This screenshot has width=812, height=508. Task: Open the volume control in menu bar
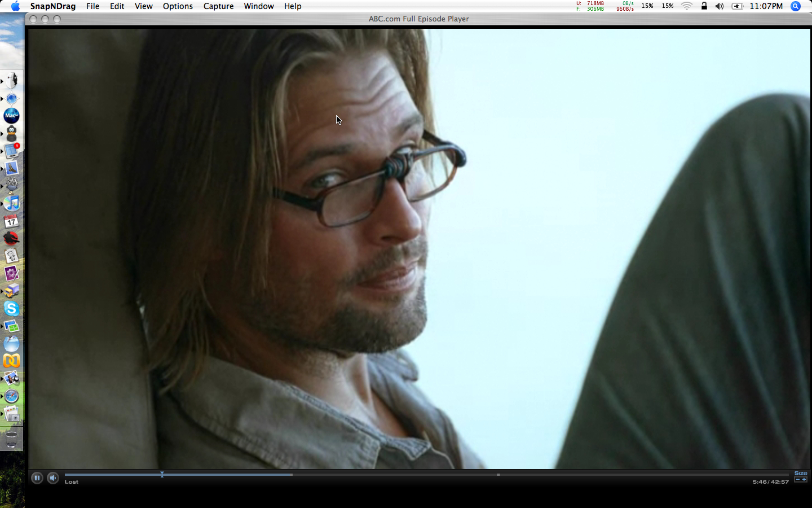click(x=720, y=6)
